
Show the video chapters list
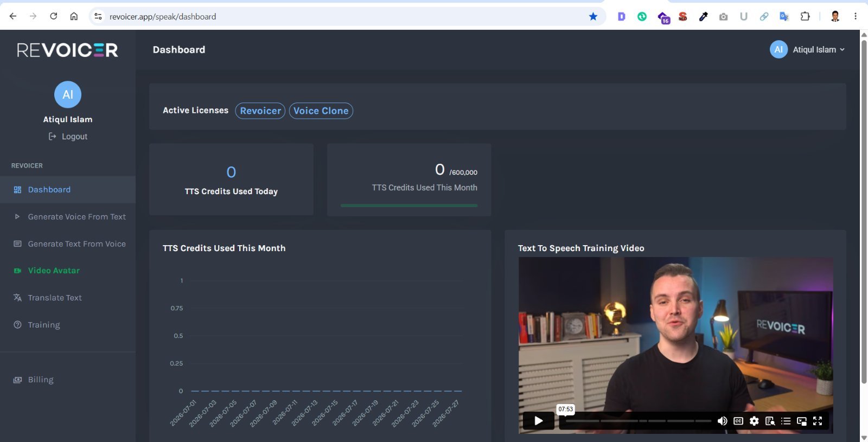click(x=786, y=421)
